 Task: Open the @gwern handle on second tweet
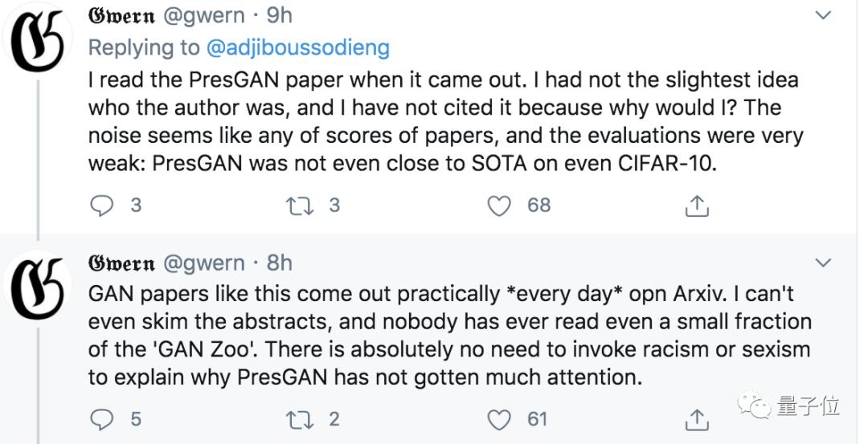[204, 263]
